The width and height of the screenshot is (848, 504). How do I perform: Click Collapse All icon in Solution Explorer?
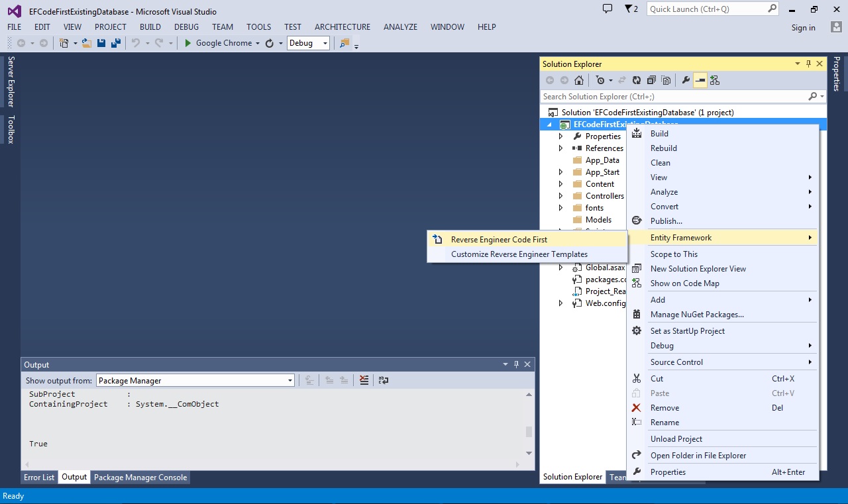click(x=651, y=80)
